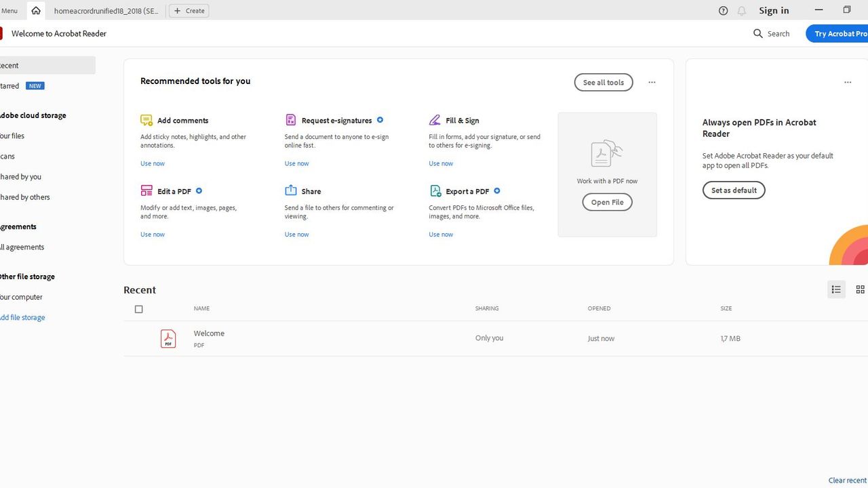Click Try Acrobat Pro button
This screenshot has width=868, height=488.
click(837, 33)
